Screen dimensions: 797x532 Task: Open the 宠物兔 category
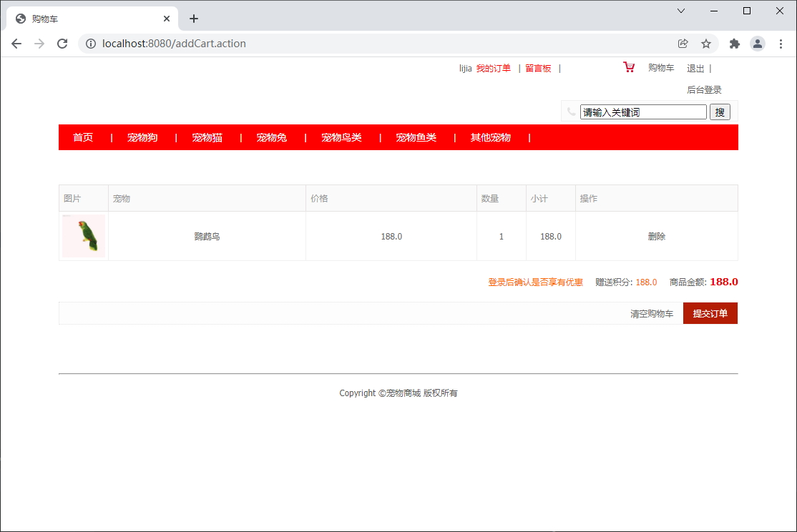pyautogui.click(x=271, y=137)
